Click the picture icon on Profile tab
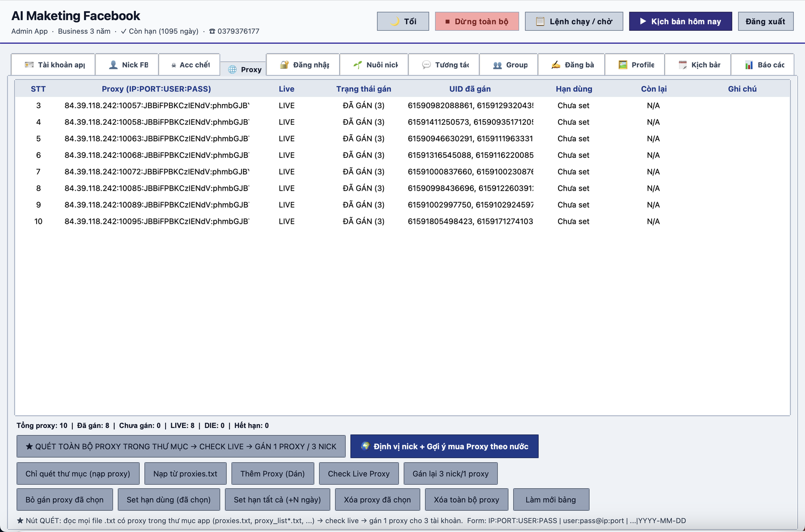The image size is (805, 532). [x=623, y=65]
